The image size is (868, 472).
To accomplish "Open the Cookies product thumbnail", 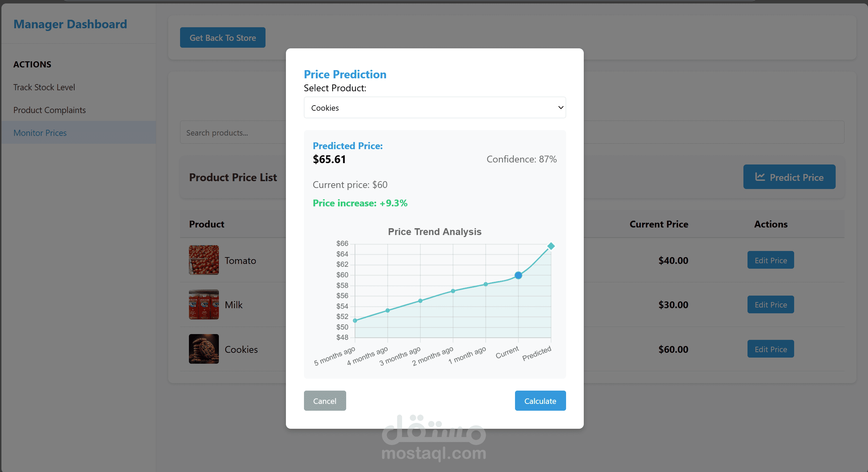I will tap(204, 349).
